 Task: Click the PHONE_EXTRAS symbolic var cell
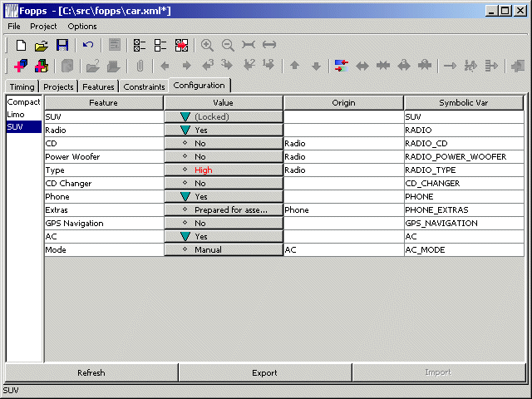click(x=464, y=210)
